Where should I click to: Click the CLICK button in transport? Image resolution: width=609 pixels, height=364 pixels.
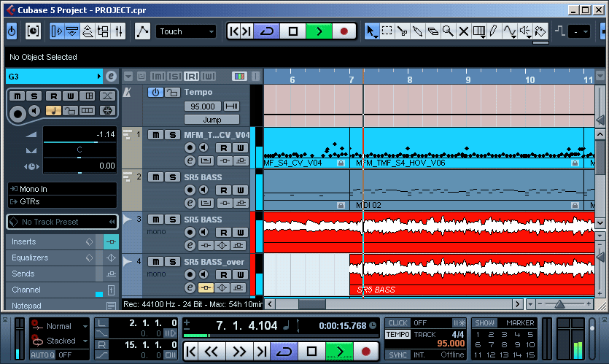pyautogui.click(x=397, y=323)
